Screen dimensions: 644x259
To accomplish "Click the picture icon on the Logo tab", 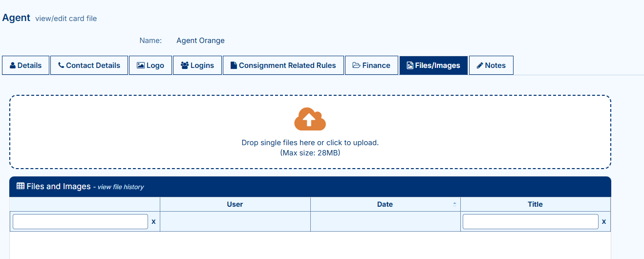I will [x=140, y=65].
